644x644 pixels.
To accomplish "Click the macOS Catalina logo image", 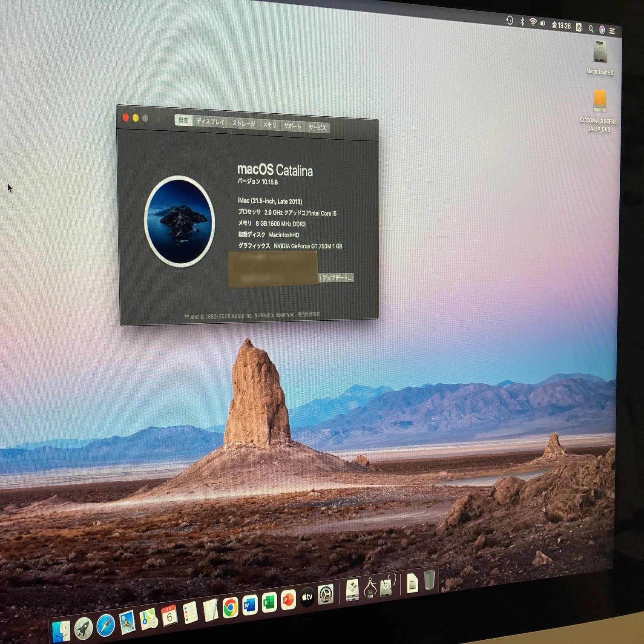I will click(180, 221).
